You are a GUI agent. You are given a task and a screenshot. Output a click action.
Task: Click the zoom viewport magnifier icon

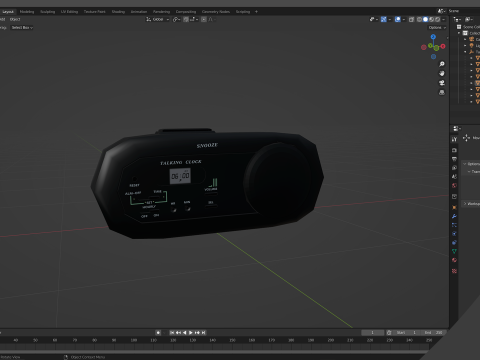click(x=442, y=64)
